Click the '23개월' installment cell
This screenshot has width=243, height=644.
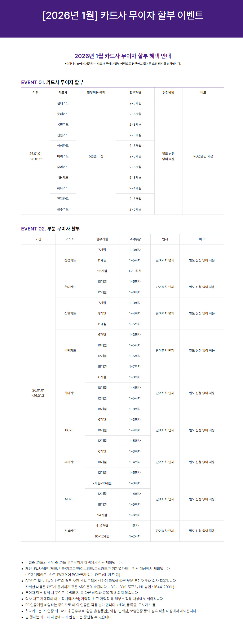point(102,271)
